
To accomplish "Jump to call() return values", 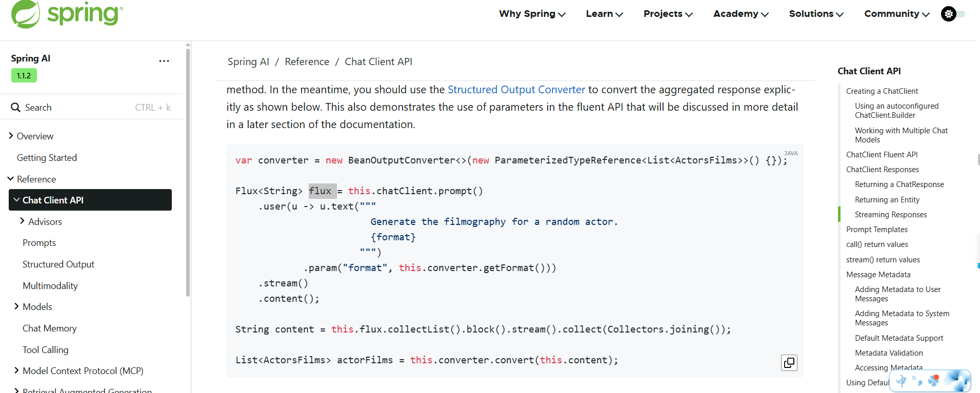I will 877,244.
